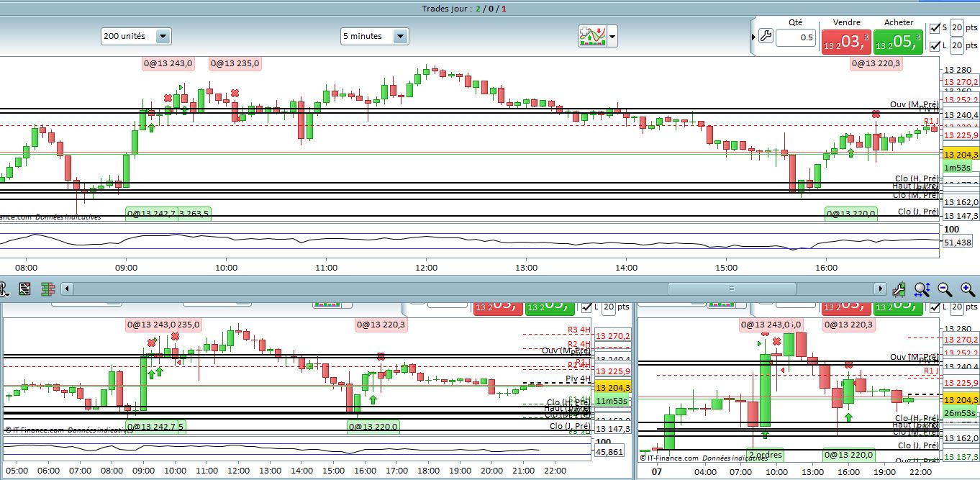The height and width of the screenshot is (480, 980).
Task: Click the red X trade marker near 16:30 in top chart
Action: [876, 114]
